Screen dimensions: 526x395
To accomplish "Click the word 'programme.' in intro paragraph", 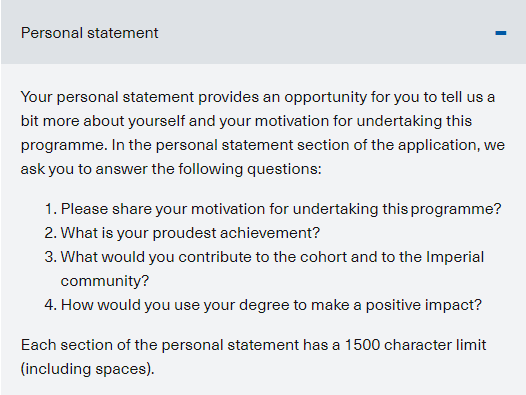I will pos(64,145).
